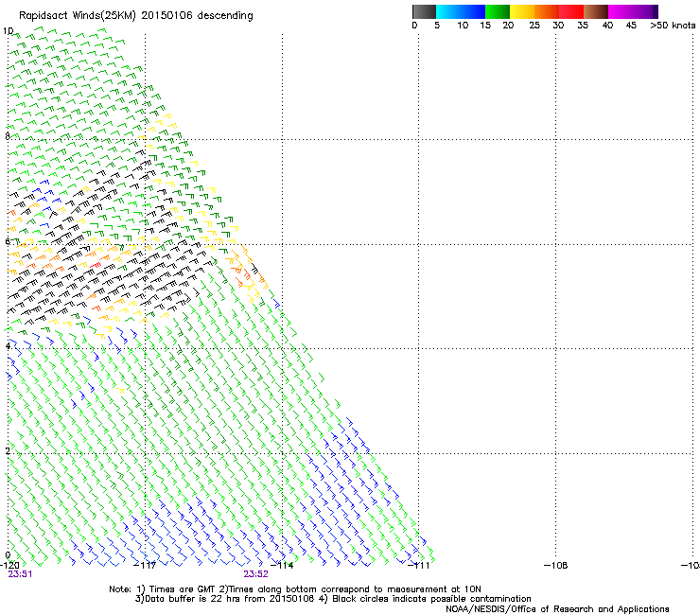Image resolution: width=700 pixels, height=615 pixels.
Task: Click the gray 0-5 knots color band
Action: (424, 11)
